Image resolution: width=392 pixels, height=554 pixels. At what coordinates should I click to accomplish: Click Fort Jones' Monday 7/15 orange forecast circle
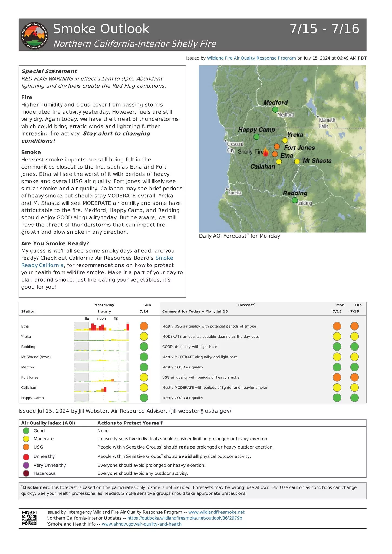tap(337, 377)
